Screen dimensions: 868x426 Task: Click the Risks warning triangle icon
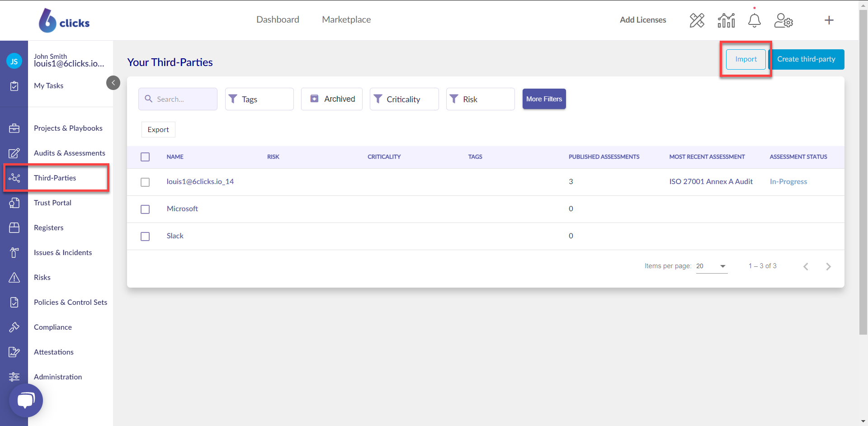click(x=14, y=278)
